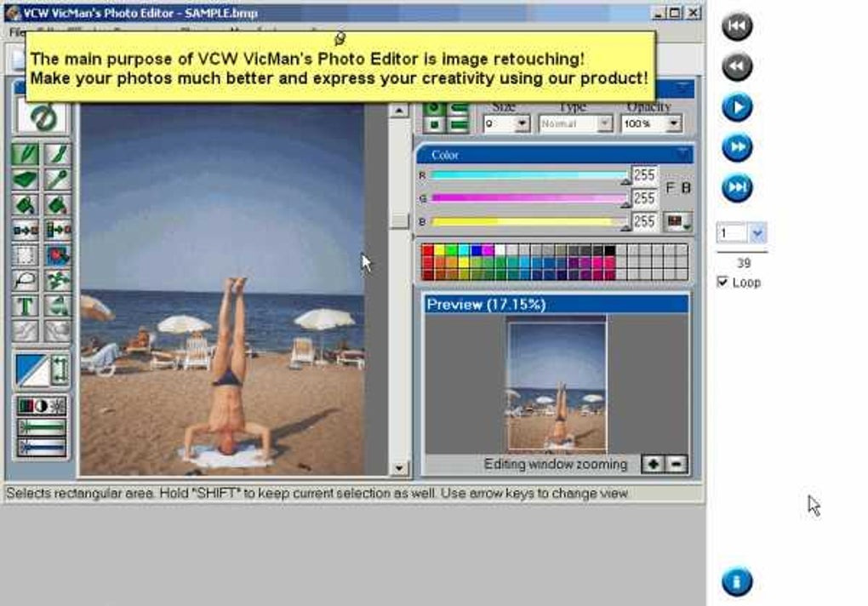Click the foreground/background color swatch

click(32, 369)
